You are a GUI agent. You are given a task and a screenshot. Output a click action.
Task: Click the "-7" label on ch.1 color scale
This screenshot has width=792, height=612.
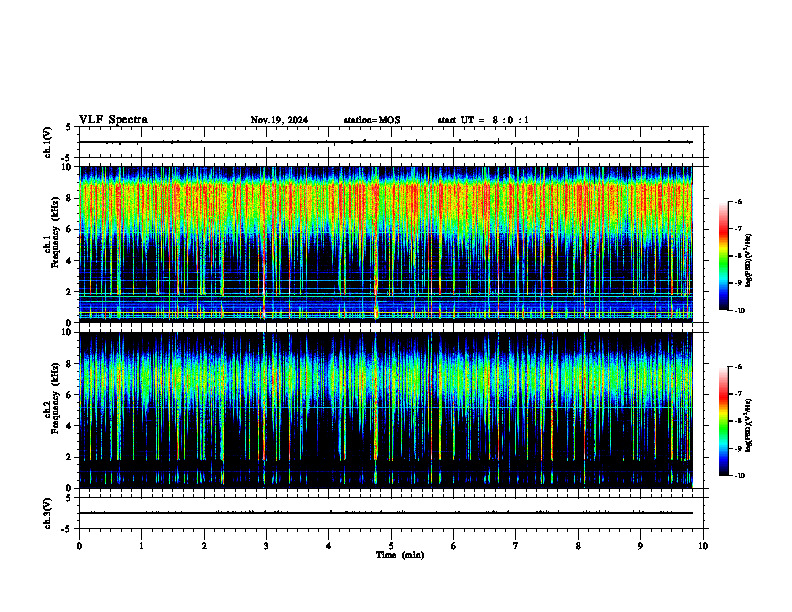tap(738, 229)
